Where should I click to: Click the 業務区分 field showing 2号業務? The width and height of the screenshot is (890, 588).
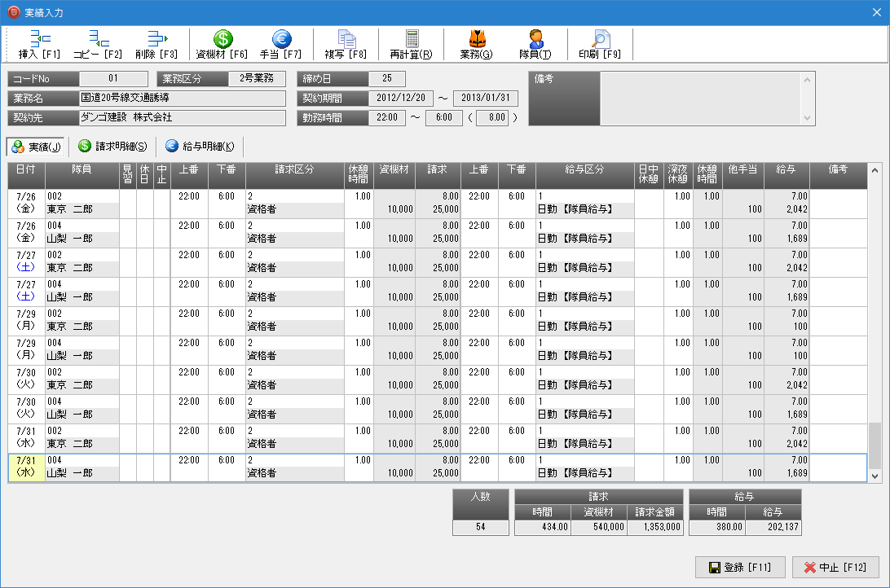[x=257, y=79]
